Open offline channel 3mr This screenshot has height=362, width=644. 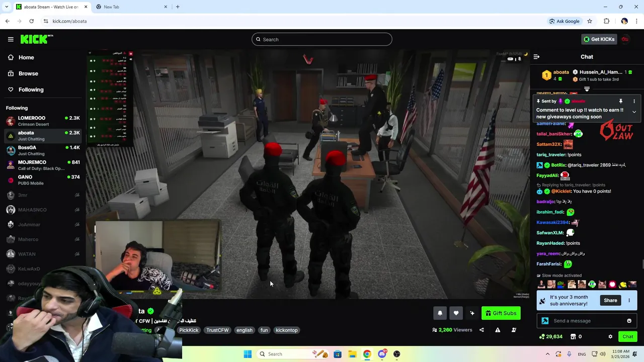tap(43, 195)
